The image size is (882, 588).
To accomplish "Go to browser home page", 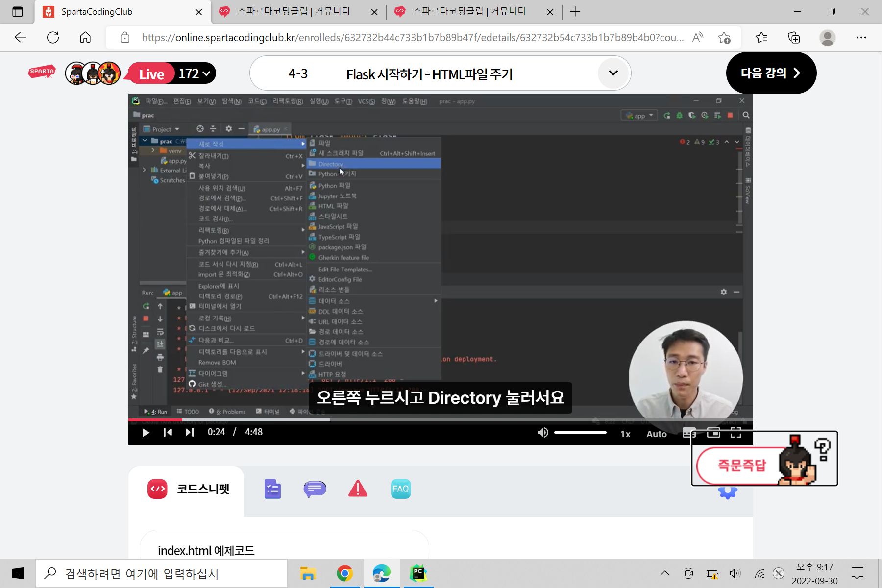I will (x=85, y=37).
